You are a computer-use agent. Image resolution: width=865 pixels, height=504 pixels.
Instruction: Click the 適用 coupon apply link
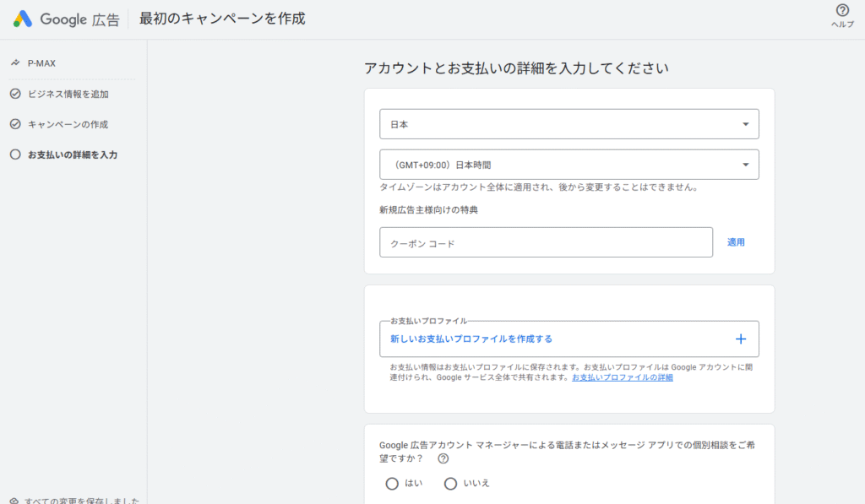click(x=735, y=241)
